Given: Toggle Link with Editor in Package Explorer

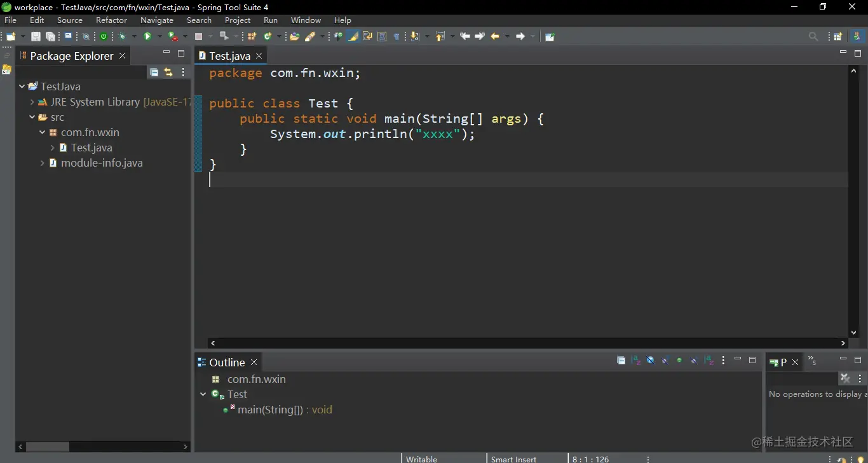Looking at the screenshot, I should [x=168, y=73].
